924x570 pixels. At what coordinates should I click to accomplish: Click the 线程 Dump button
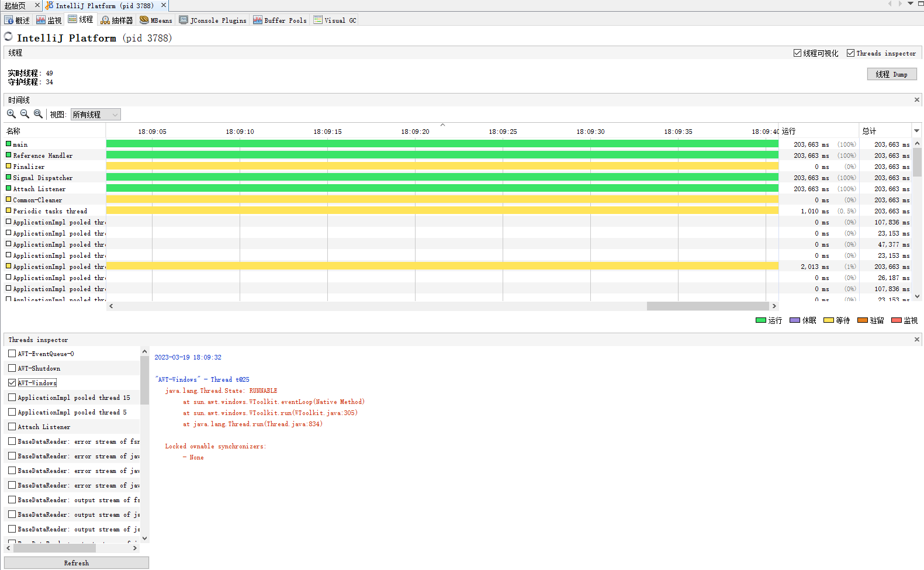tap(891, 74)
